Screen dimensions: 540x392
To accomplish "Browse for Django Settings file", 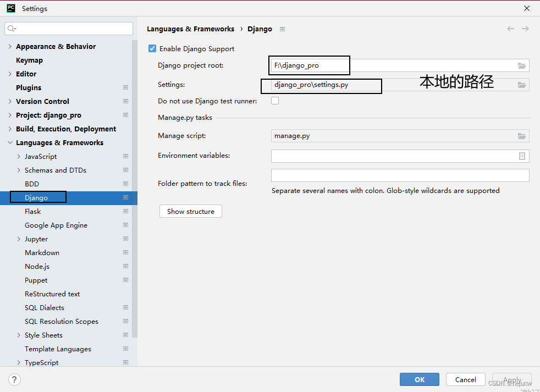I will click(x=522, y=85).
